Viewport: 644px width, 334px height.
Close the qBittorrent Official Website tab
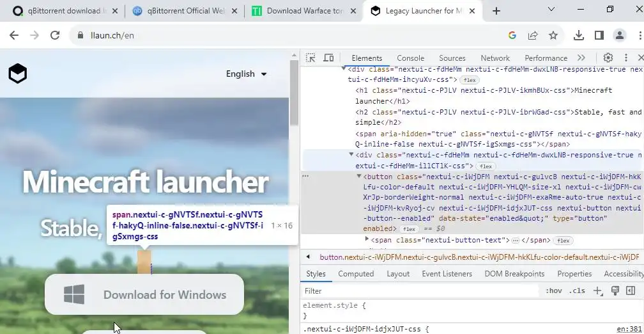coord(234,11)
